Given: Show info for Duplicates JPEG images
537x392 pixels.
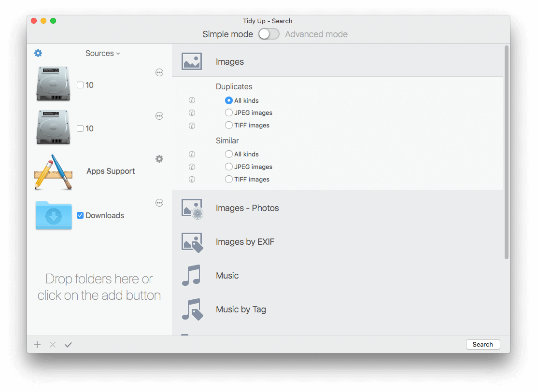Looking at the screenshot, I should click(192, 112).
